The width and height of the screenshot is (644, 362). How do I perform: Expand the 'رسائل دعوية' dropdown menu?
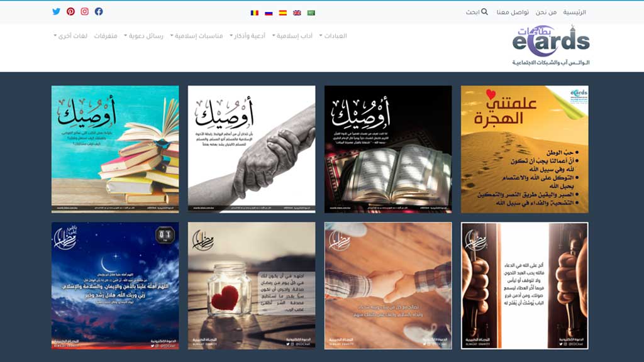pyautogui.click(x=143, y=36)
